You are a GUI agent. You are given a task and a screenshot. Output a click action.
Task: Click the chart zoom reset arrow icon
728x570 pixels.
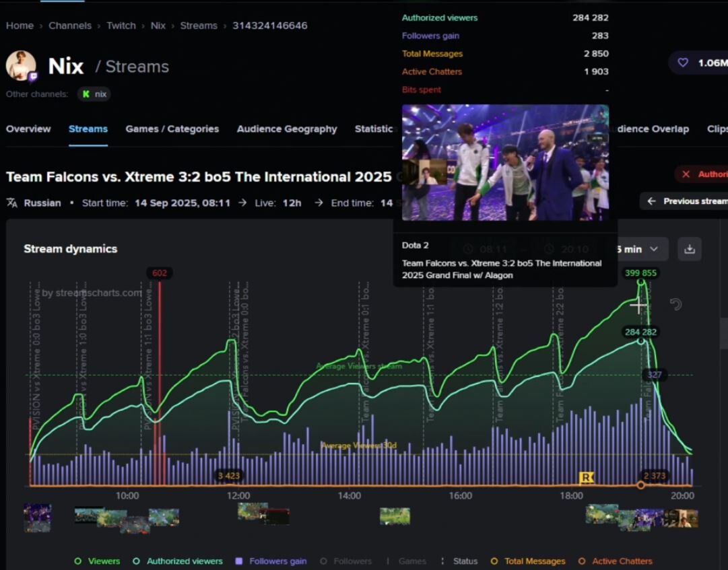(x=675, y=305)
